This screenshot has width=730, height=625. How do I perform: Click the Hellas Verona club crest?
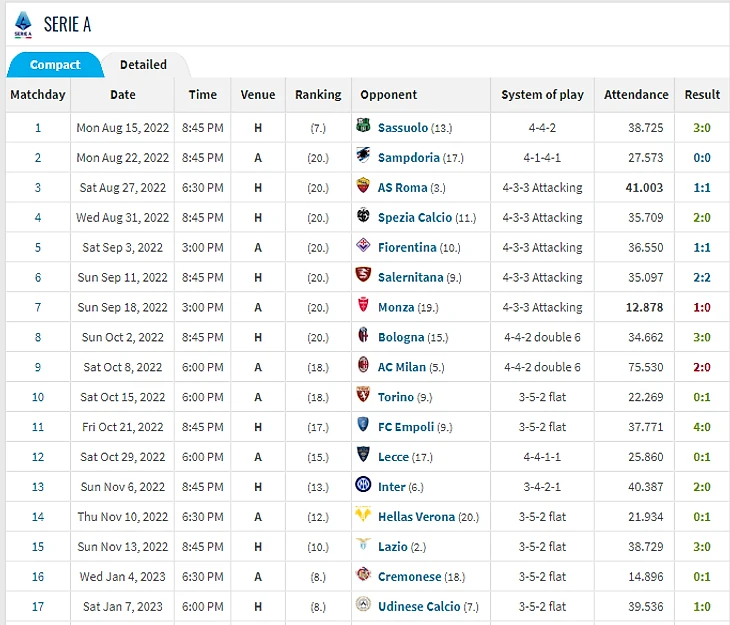coord(363,516)
